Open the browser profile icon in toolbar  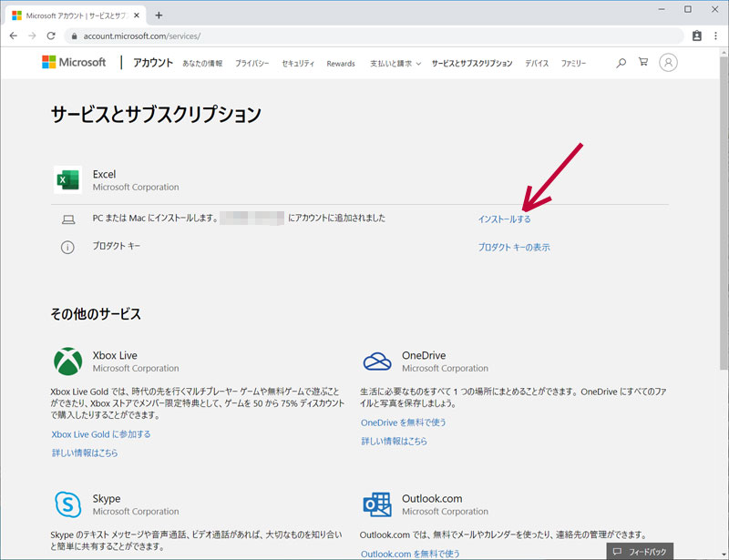pyautogui.click(x=697, y=36)
